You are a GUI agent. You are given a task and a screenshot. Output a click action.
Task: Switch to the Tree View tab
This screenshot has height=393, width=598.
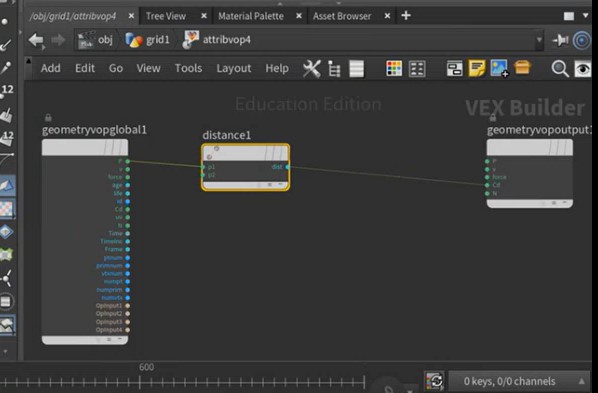[166, 16]
